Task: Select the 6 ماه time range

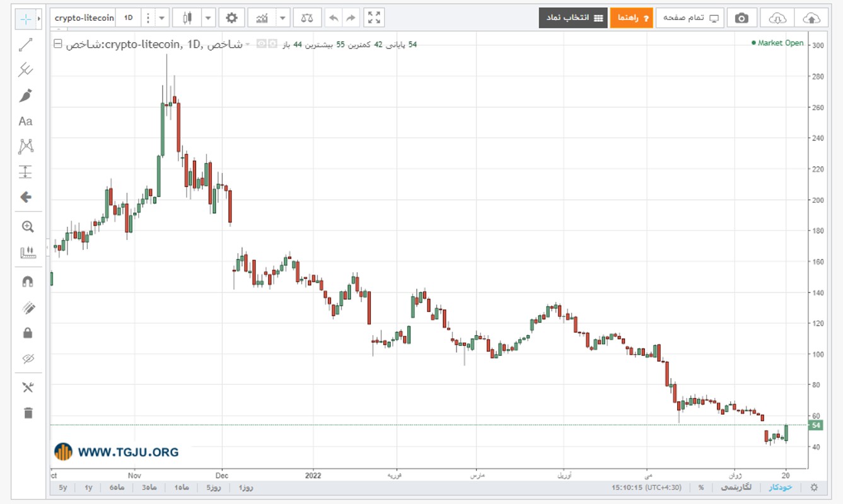Action: (116, 488)
